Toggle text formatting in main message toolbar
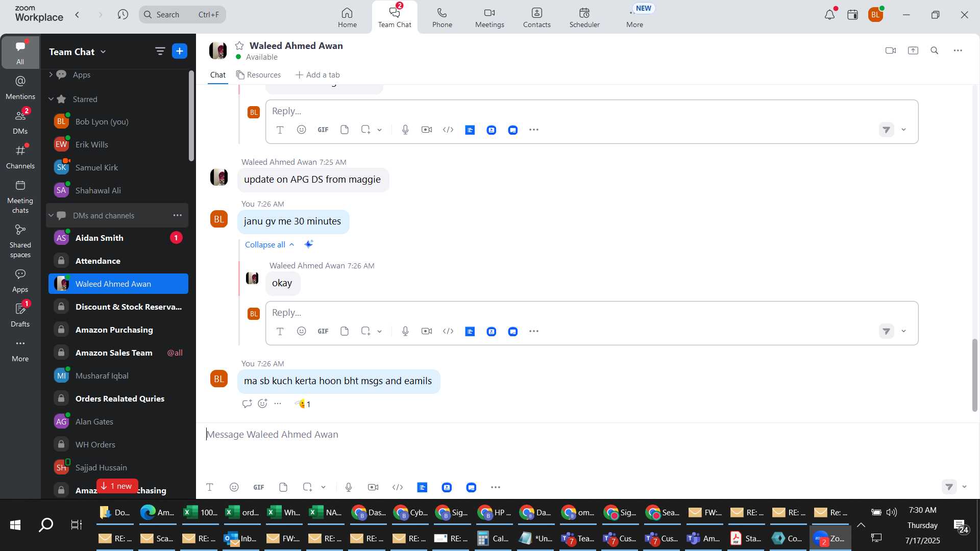980x551 pixels. point(210,487)
